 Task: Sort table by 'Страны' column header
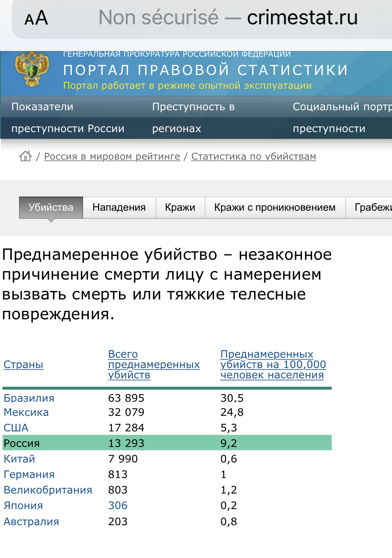(24, 365)
